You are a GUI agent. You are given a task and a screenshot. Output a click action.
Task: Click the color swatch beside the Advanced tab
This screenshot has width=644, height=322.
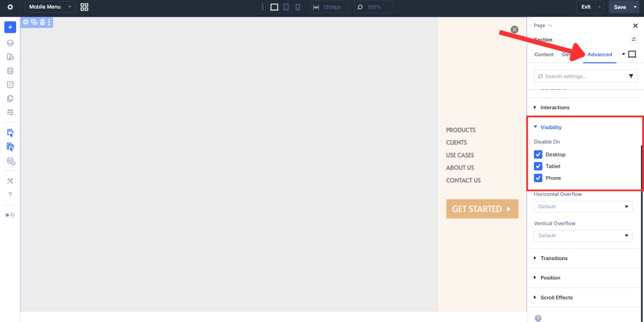(x=632, y=54)
